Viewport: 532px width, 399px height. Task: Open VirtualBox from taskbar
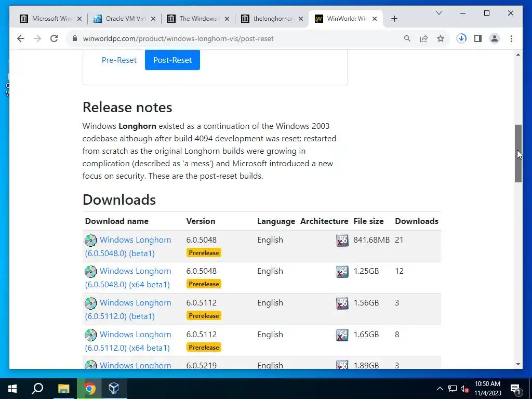pyautogui.click(x=114, y=389)
